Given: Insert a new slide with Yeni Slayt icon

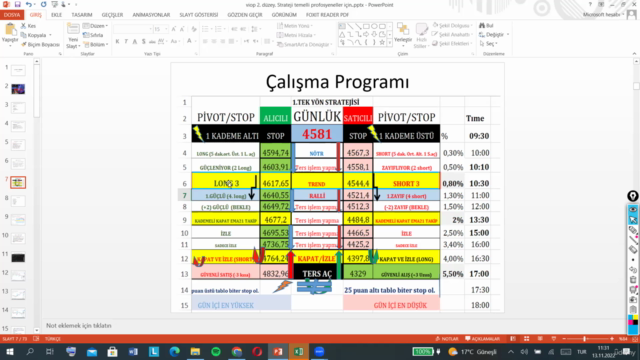Looking at the screenshot, I should pos(73,29).
